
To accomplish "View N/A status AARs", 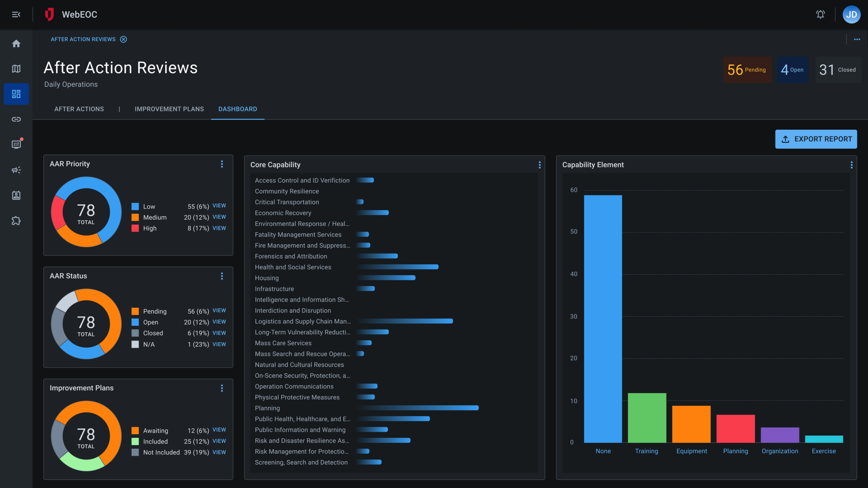I will tap(219, 344).
